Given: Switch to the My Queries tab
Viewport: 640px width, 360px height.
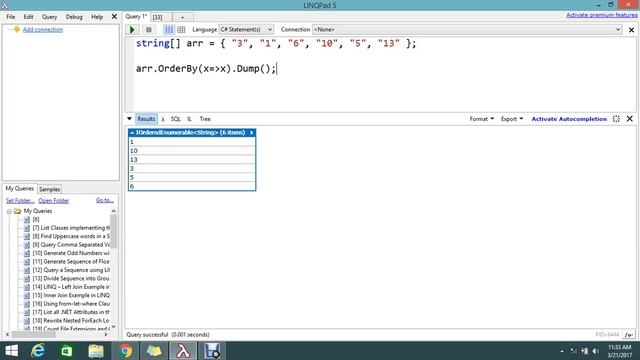Looking at the screenshot, I should click(x=19, y=189).
